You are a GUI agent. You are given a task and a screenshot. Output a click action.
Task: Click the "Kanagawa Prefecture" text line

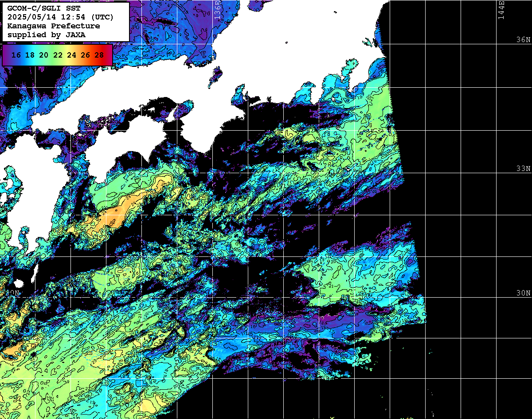pyautogui.click(x=54, y=26)
